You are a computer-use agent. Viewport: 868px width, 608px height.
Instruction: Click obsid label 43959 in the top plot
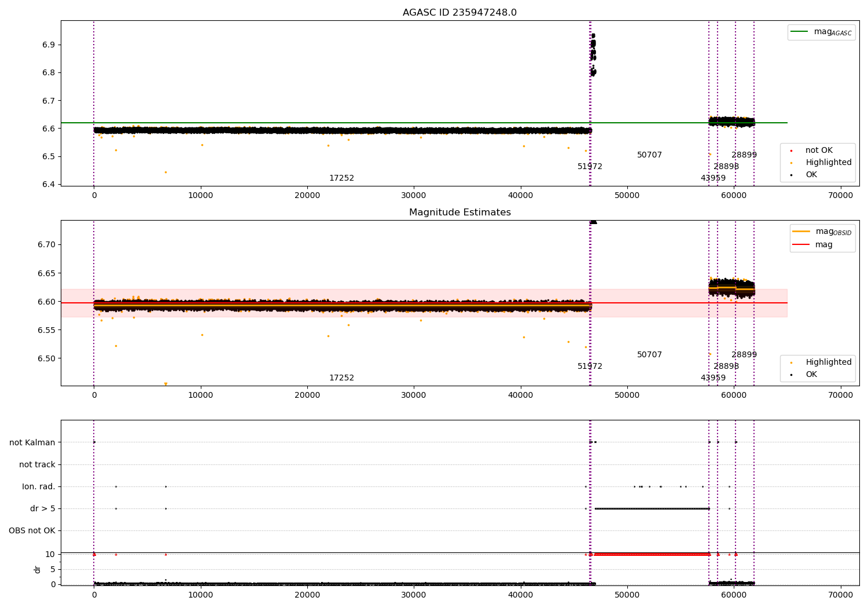(x=713, y=178)
